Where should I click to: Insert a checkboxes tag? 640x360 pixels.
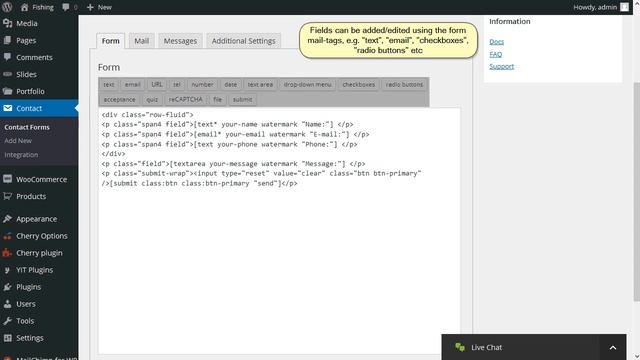point(358,84)
